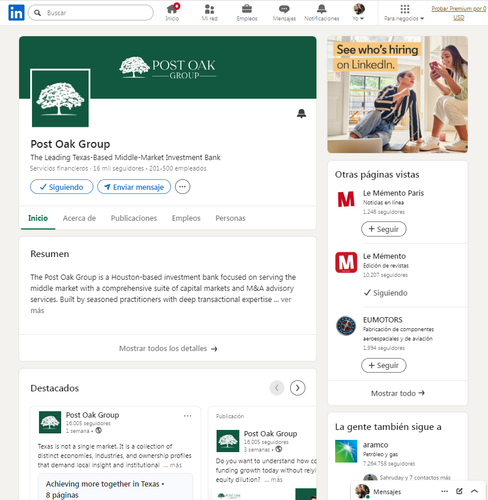488x500 pixels.
Task: Follow Le Mémento Paris with Seguir
Action: [384, 229]
